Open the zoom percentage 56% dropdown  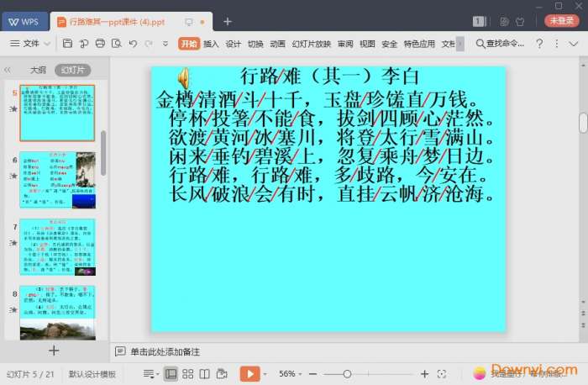tap(291, 373)
